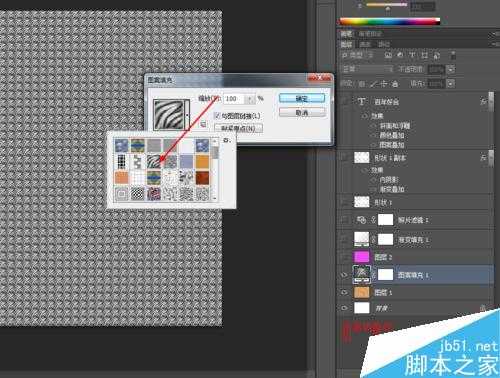
Task: Open layer filter kind dropdown
Action: (x=357, y=55)
